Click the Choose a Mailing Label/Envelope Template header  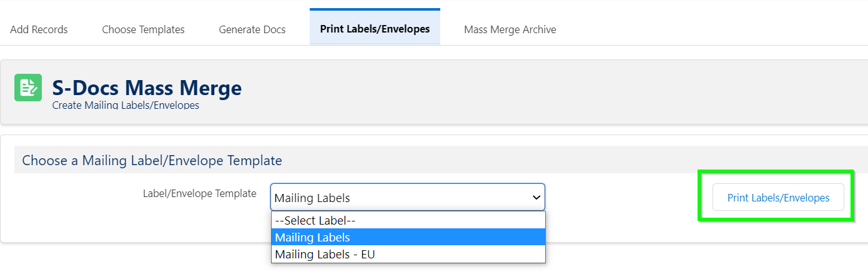point(152,160)
